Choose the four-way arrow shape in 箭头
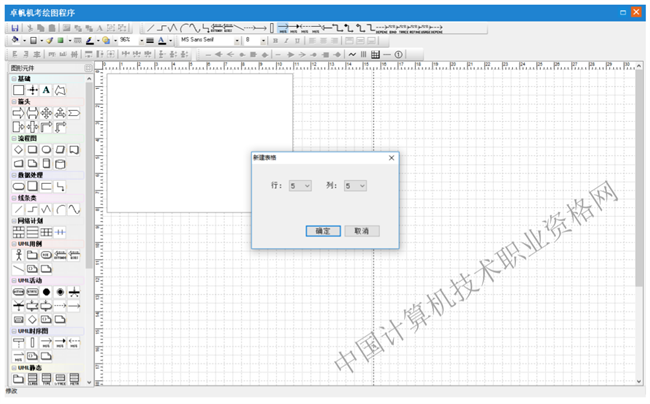The width and height of the screenshot is (650, 404). 46,113
